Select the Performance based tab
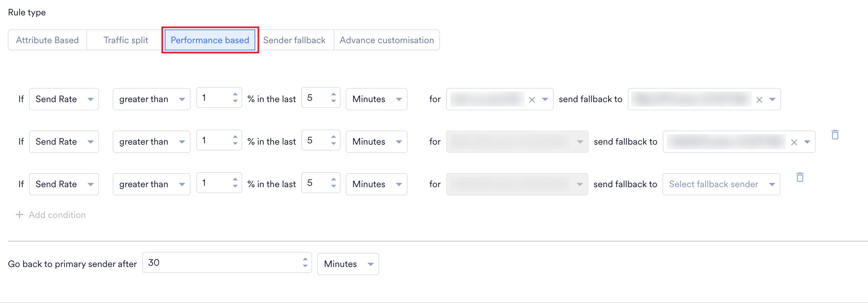868x303 pixels. tap(209, 40)
